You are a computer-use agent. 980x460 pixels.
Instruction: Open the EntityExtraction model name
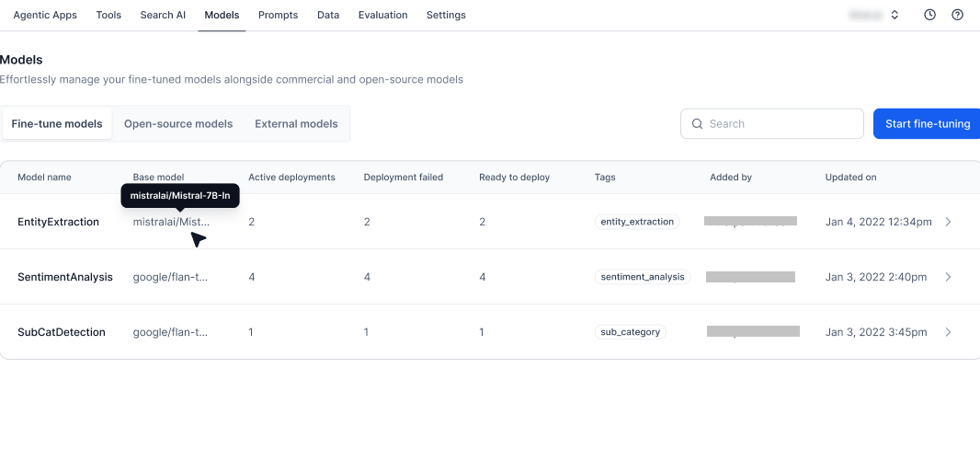[x=58, y=222]
